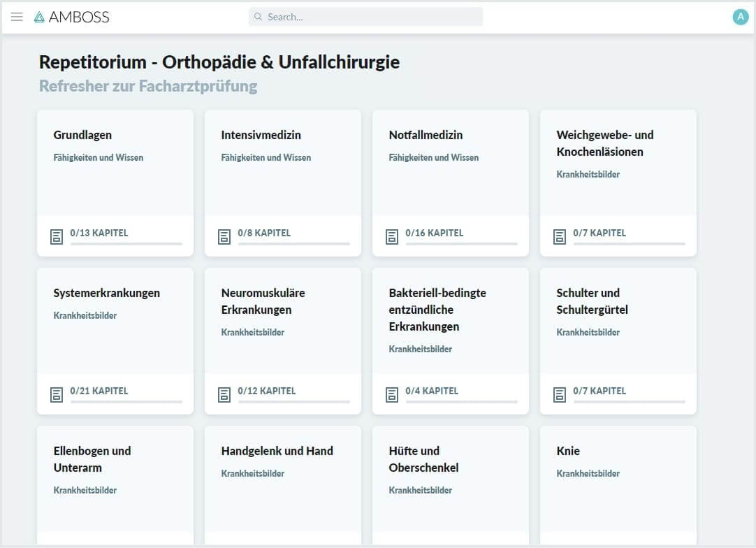This screenshot has height=548, width=756.
Task: Click the search magnifier icon
Action: point(258,17)
